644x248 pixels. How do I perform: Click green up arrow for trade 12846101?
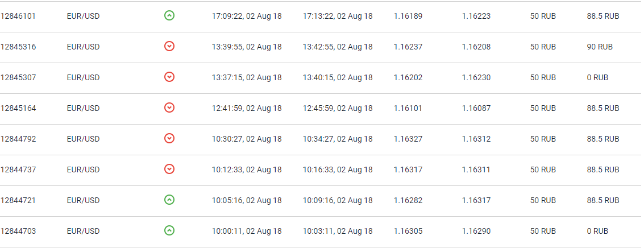click(x=169, y=15)
